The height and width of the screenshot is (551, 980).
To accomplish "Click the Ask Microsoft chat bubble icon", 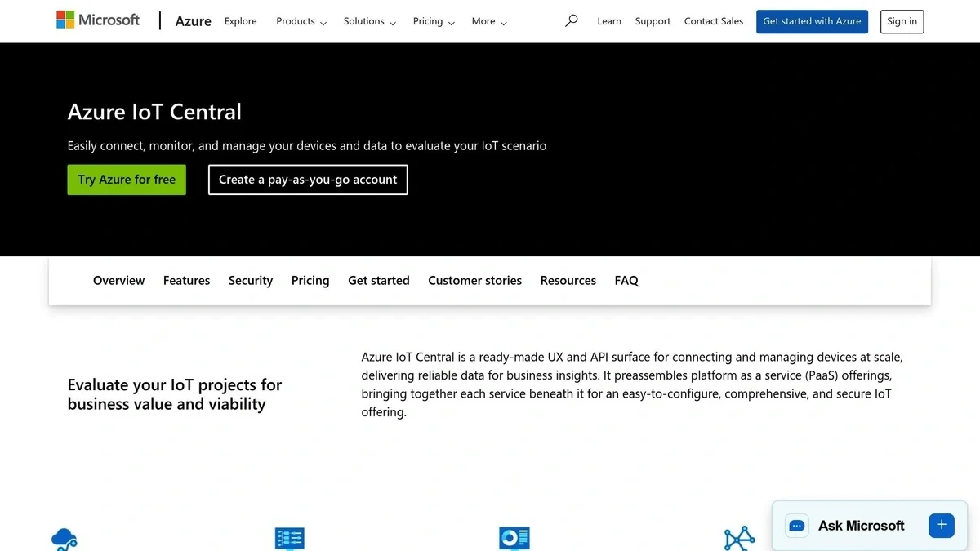I will pos(797,526).
